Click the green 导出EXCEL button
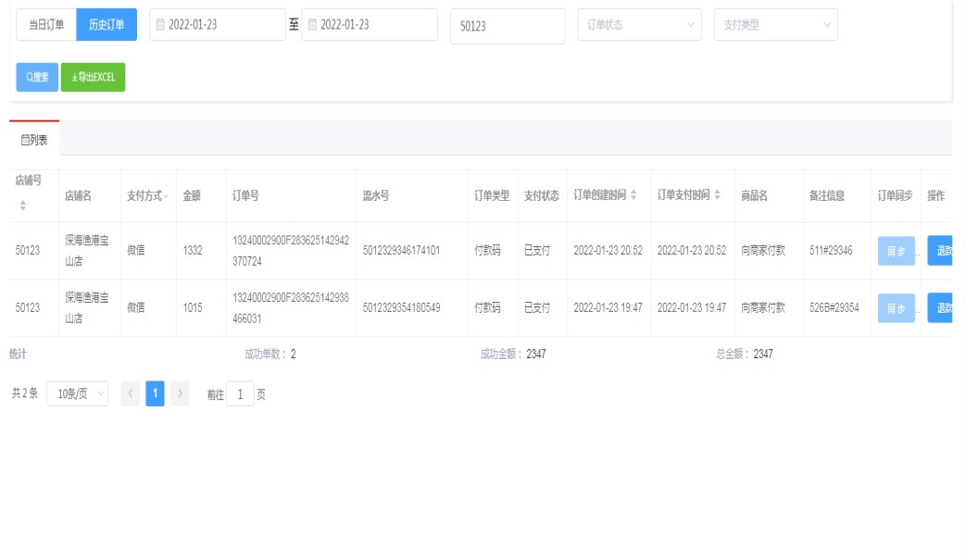966x560 pixels. point(93,78)
